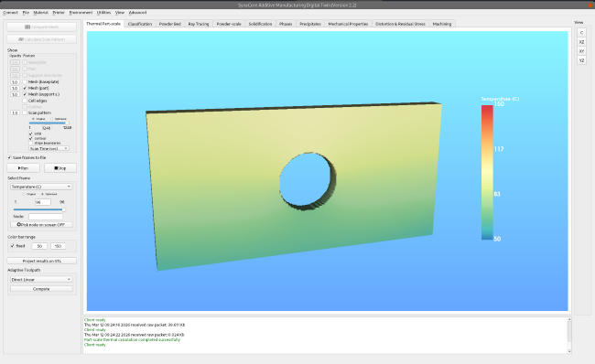Viewport: 595px width, 364px height.
Task: Switch to the Machining tab
Action: [442, 24]
